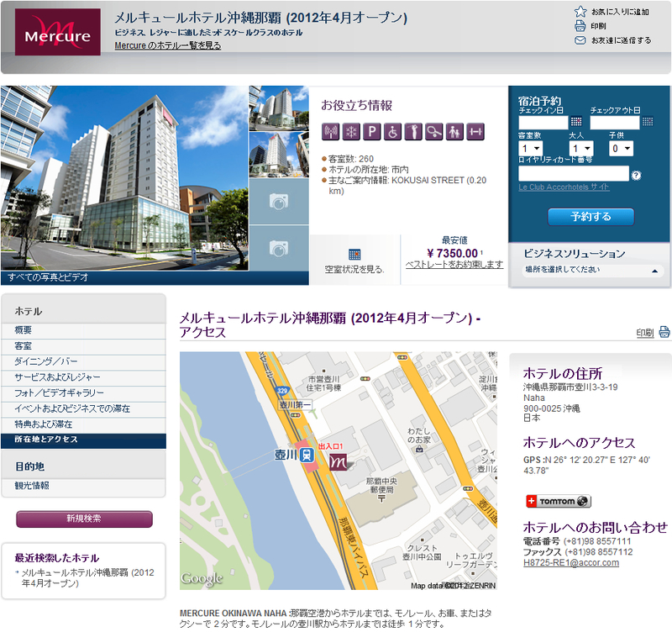Click the H8725-RE1@accor.com email link
Screen dimensions: 672x632
coord(571,562)
